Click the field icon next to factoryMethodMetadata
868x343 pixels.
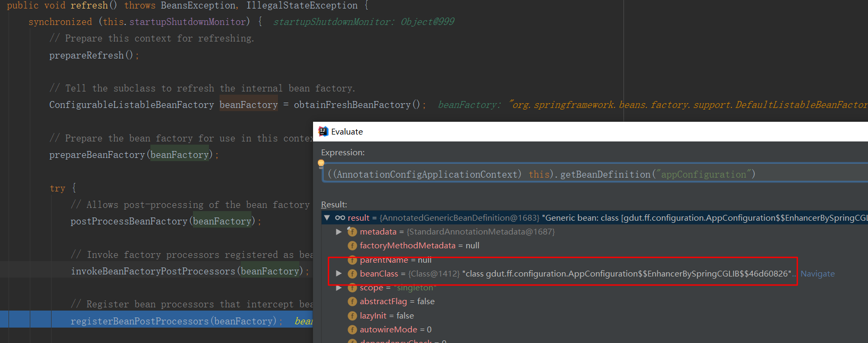pos(352,245)
